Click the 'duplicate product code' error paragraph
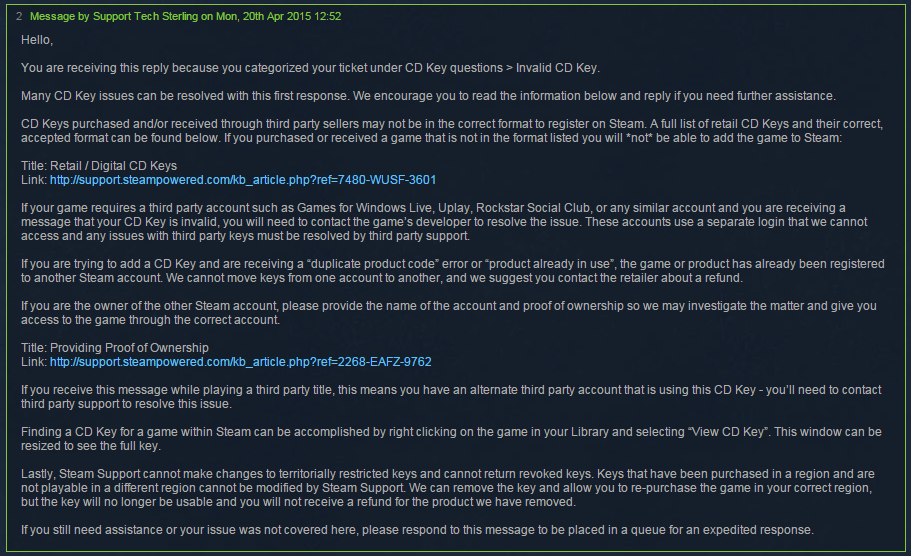 [x=453, y=271]
